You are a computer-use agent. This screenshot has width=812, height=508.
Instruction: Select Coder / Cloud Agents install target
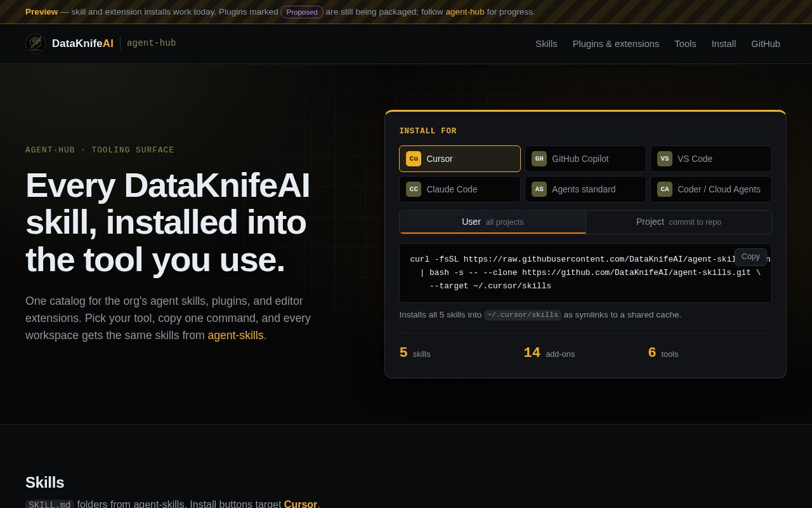pos(711,189)
